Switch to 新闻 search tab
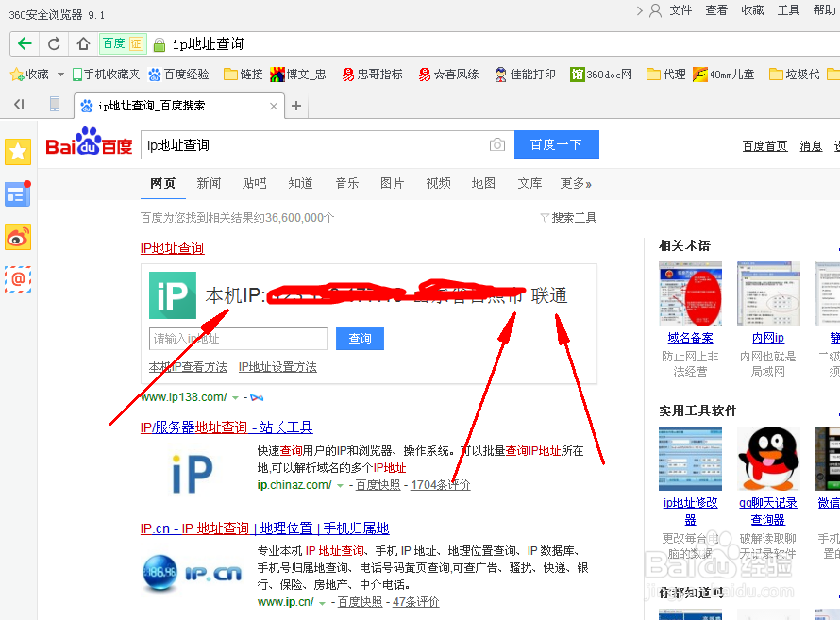This screenshot has width=840, height=620. (x=209, y=184)
